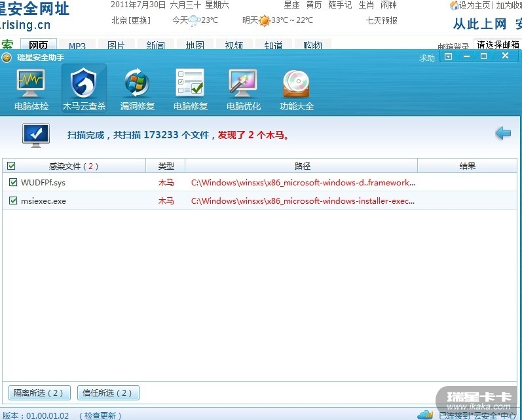Open 电脑体检 computer checkup icon

coord(31,90)
